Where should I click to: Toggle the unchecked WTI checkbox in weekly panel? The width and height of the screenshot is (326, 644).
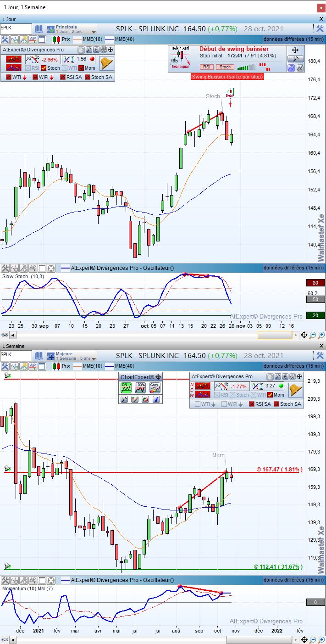198,404
